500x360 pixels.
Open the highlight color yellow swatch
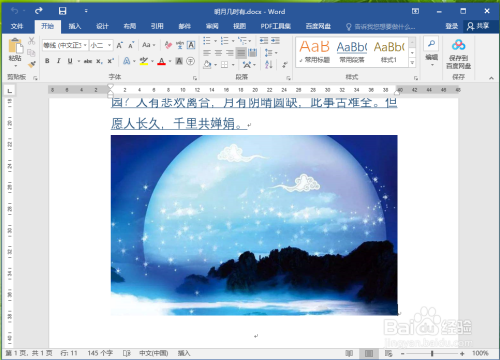coord(144,61)
